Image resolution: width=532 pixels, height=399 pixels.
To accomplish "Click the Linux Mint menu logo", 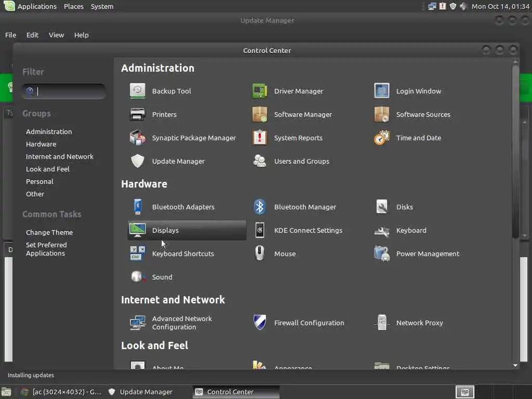I will point(9,6).
